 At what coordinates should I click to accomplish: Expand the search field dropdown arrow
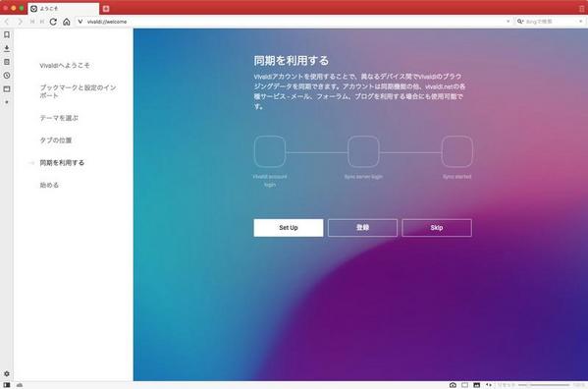[580, 22]
